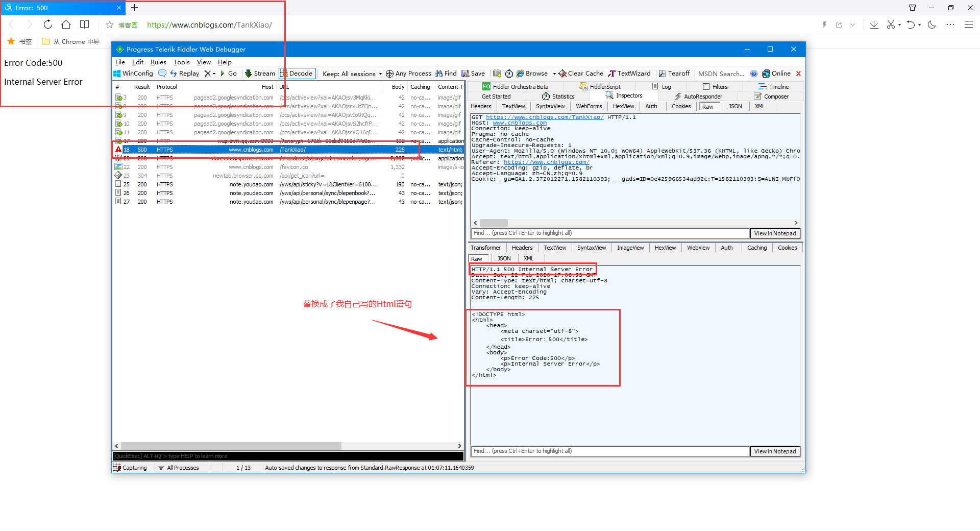Click the Referer cnblogs link

click(546, 162)
